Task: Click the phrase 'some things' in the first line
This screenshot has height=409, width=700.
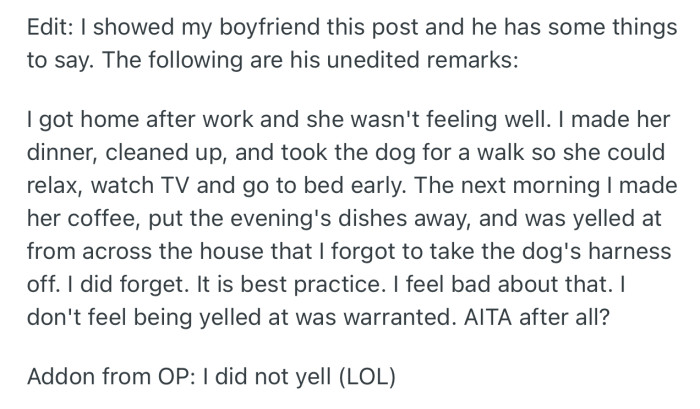Action: tap(615, 31)
